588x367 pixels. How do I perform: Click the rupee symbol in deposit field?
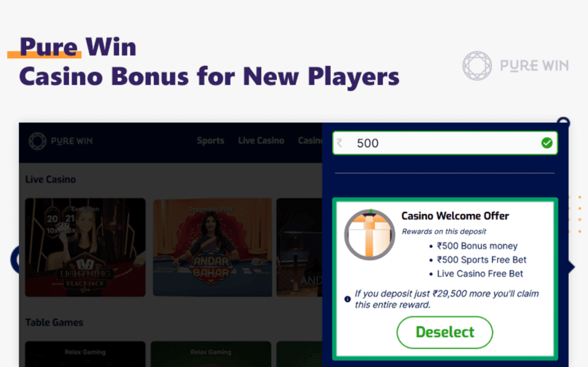click(x=339, y=143)
